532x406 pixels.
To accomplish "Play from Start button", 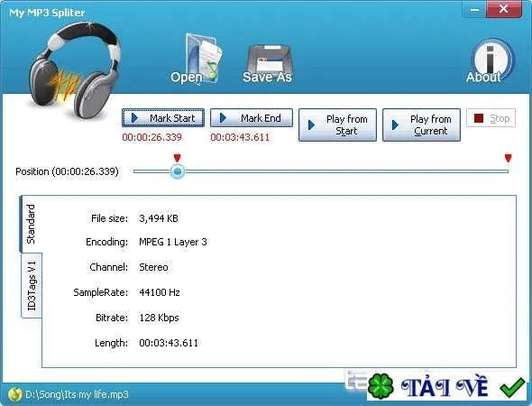I will (337, 125).
